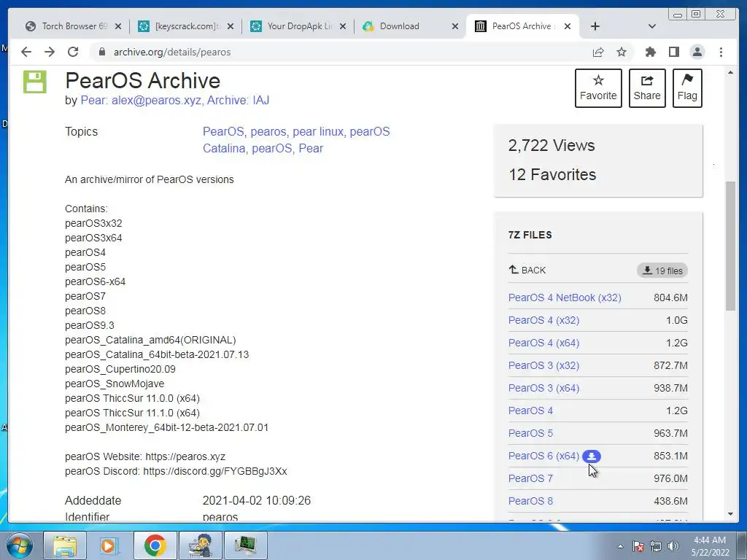Open a new tab with plus button
Viewport: 747px width, 560px height.
(x=595, y=26)
